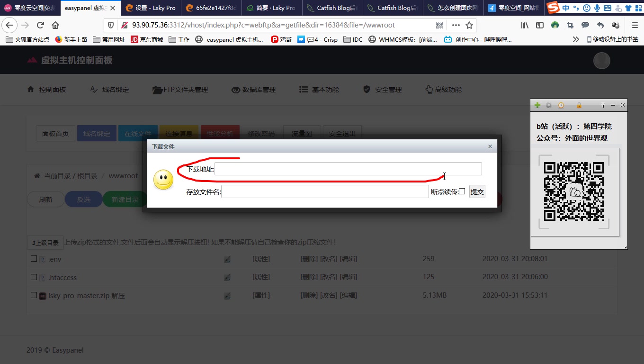Enable the 断点续传 resume checkbox
This screenshot has height=364, width=644.
click(x=462, y=191)
